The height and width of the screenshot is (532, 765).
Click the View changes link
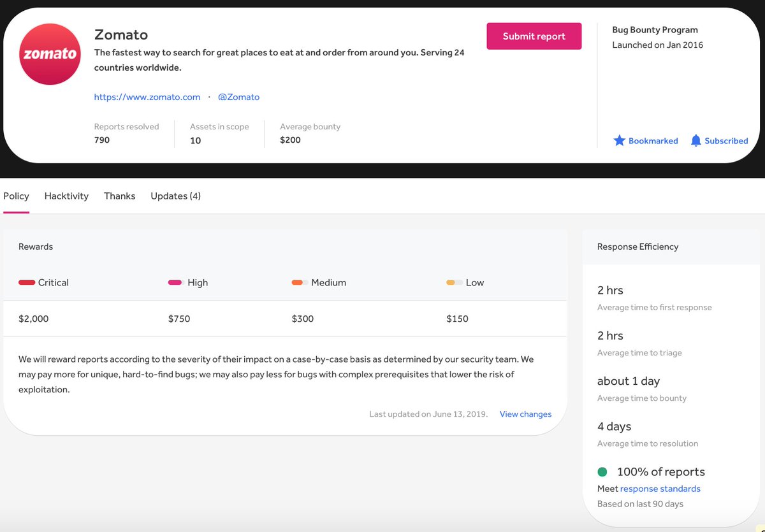point(525,414)
